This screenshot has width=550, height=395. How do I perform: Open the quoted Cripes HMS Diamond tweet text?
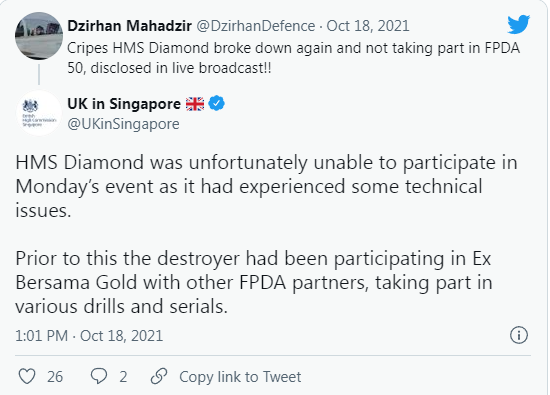(x=293, y=58)
